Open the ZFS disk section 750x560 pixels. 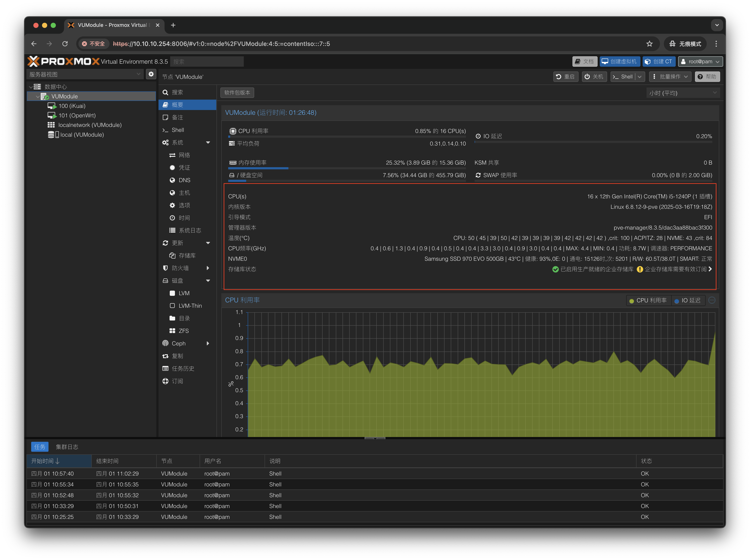pyautogui.click(x=183, y=331)
